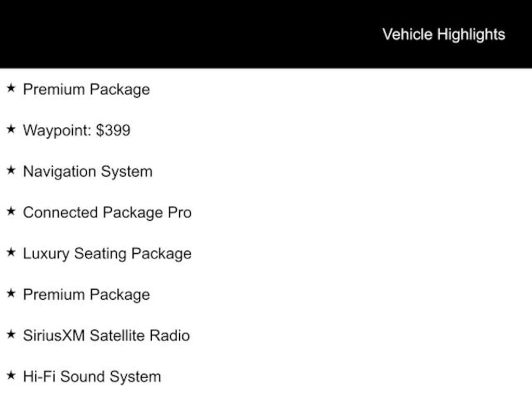Click star beside Premium Package above Waypoint
The image size is (532, 399).
[11, 88]
